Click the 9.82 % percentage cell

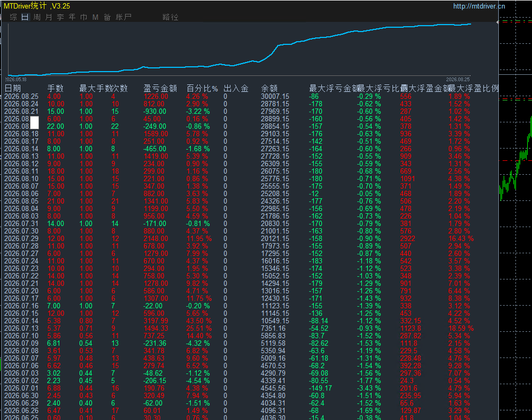pos(197,283)
